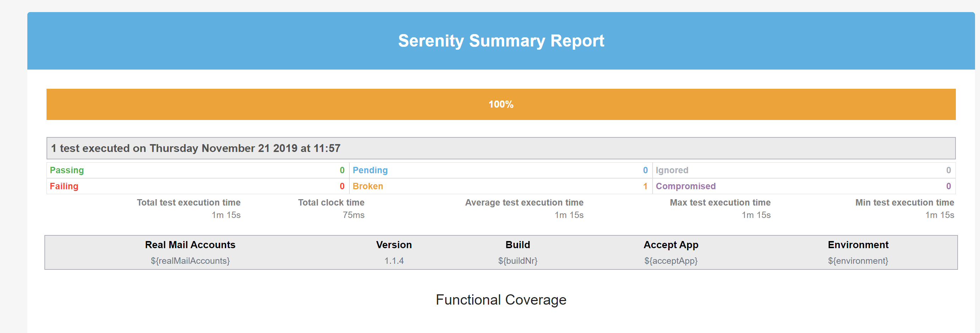Click the Total test execution time value
The height and width of the screenshot is (333, 980).
[x=227, y=215]
